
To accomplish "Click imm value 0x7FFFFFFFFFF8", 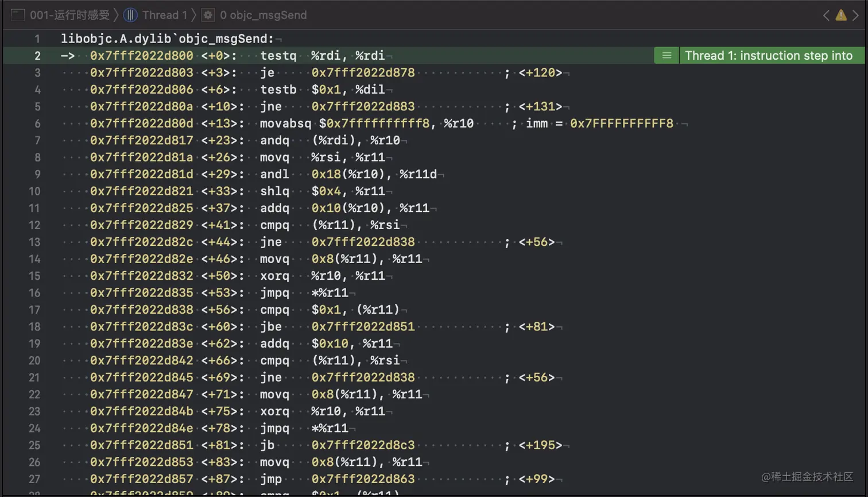I will coord(622,124).
